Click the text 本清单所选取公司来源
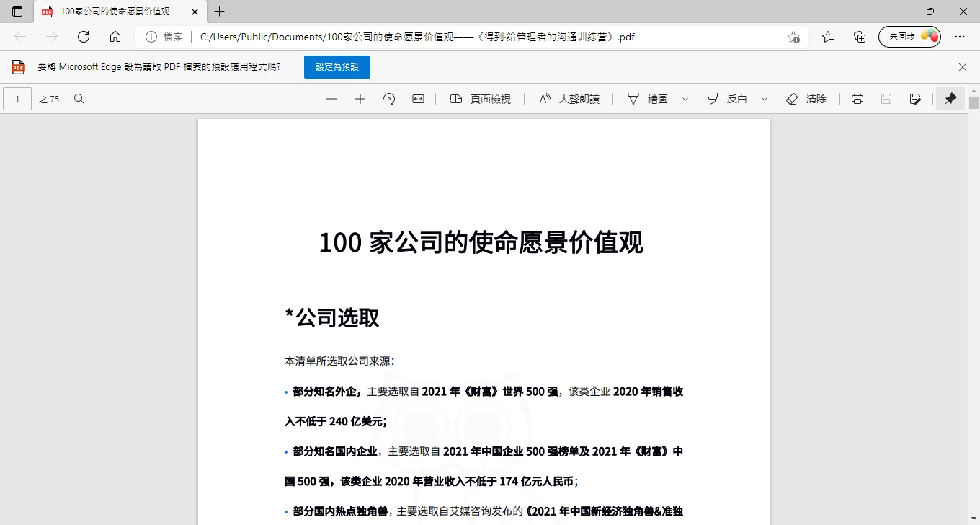 pyautogui.click(x=338, y=361)
